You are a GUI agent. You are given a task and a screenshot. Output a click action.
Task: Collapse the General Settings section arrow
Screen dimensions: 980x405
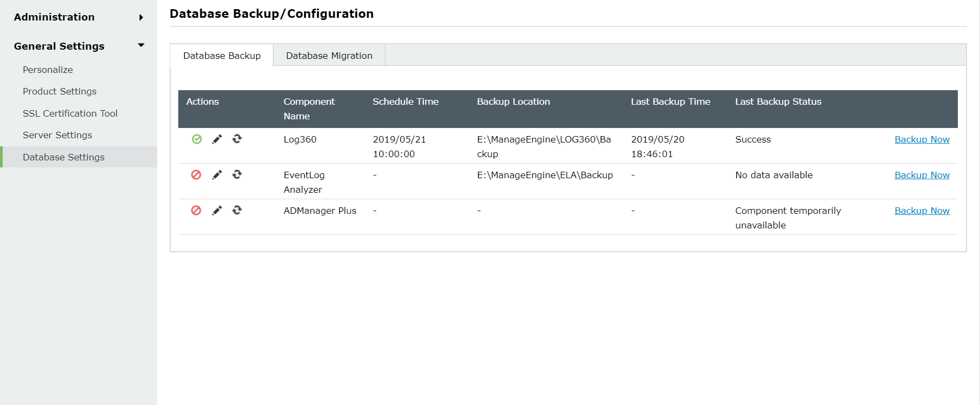pyautogui.click(x=141, y=45)
